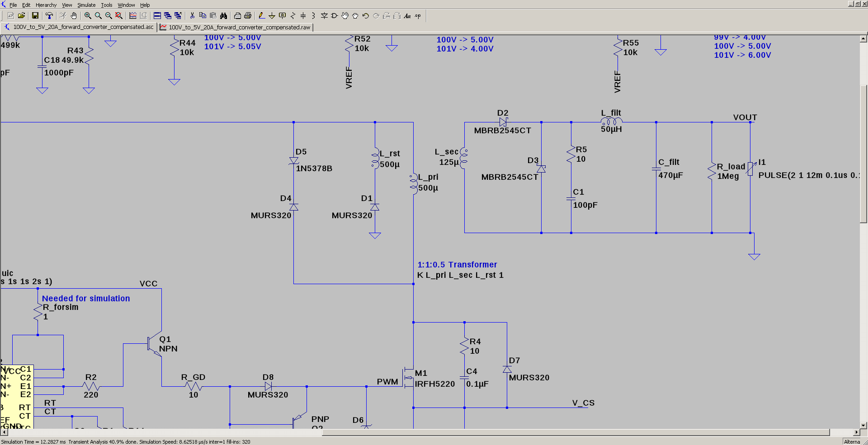868x445 pixels.
Task: Click the vertical scrollbar up arrow
Action: tap(863, 39)
